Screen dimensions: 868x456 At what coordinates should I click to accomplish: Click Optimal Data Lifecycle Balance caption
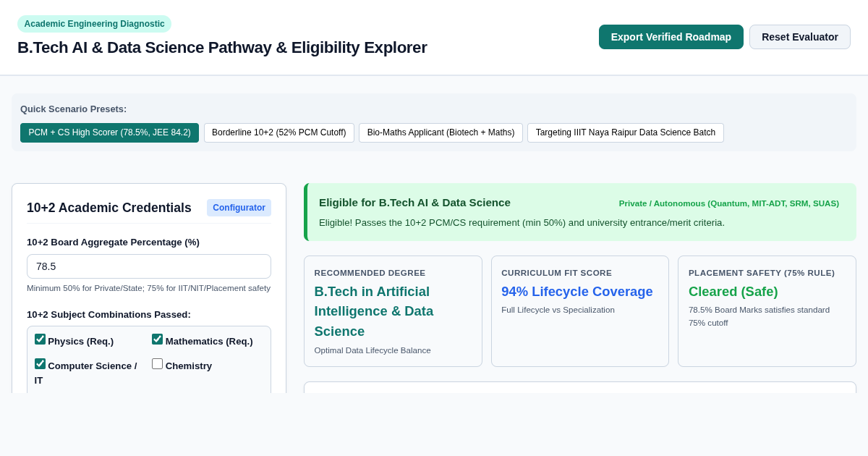373,350
